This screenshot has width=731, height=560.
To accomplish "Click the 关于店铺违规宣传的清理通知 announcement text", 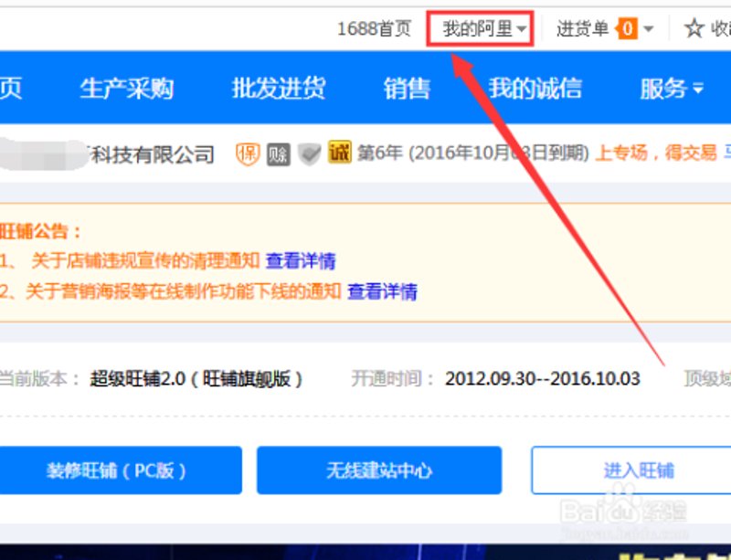I will [145, 260].
